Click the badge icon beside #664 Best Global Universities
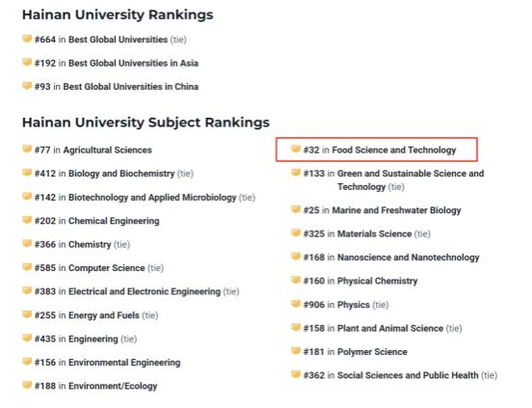This screenshot has height=408, width=532. tap(27, 39)
